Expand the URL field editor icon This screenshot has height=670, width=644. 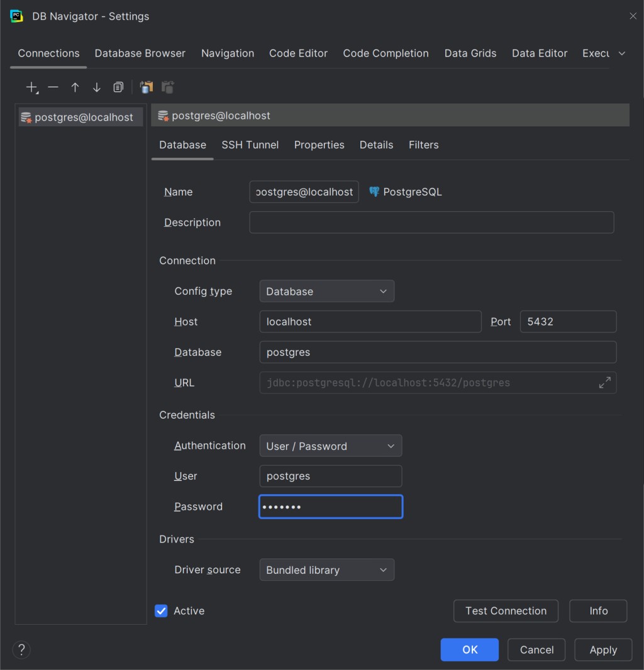[604, 383]
